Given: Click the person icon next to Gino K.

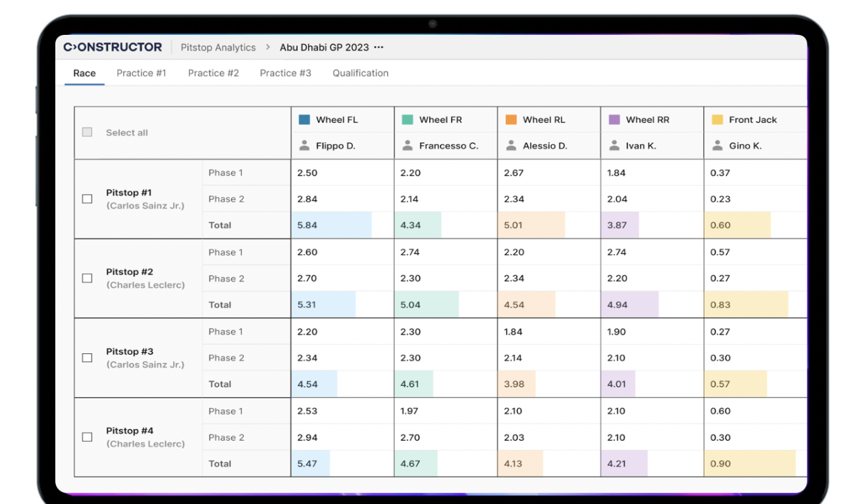Looking at the screenshot, I should pos(716,145).
